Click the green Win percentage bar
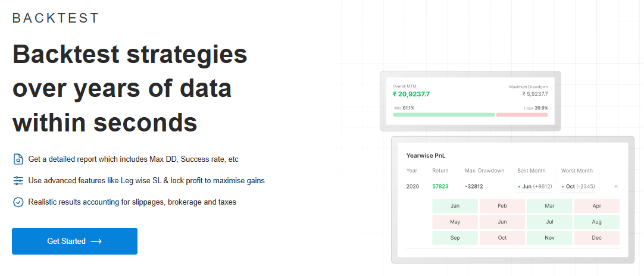The width and height of the screenshot is (644, 276). point(443,115)
